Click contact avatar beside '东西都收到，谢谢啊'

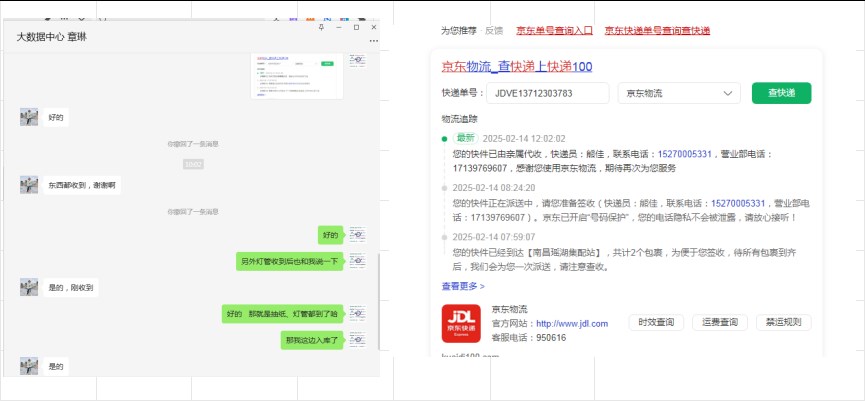pos(29,185)
